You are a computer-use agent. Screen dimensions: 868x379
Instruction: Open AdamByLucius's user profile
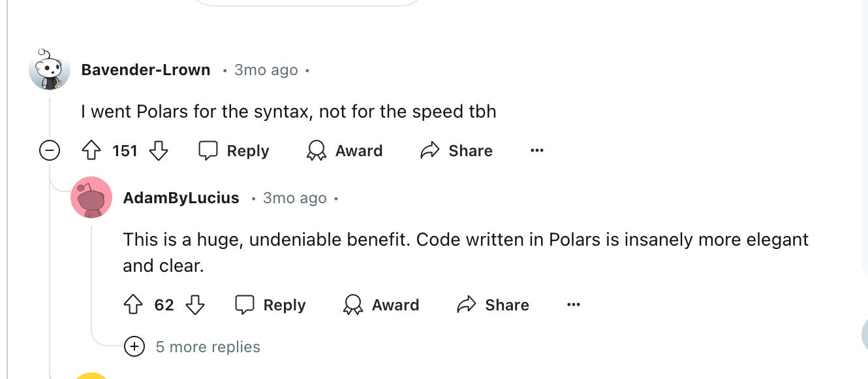[x=181, y=198]
